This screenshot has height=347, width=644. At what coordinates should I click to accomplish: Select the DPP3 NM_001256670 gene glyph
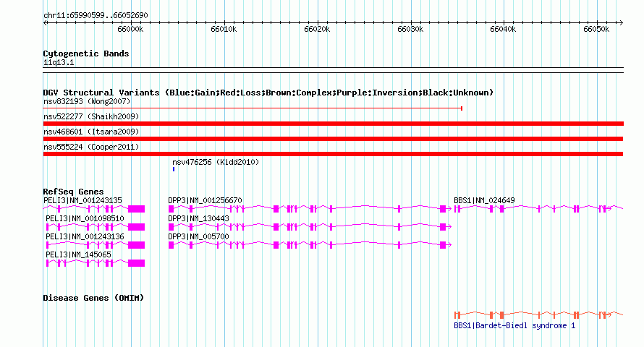click(x=310, y=209)
